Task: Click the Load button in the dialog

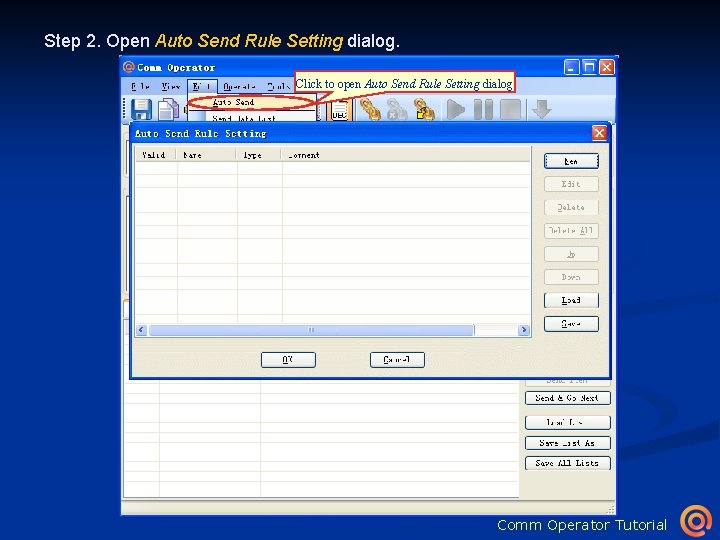Action: [x=571, y=300]
